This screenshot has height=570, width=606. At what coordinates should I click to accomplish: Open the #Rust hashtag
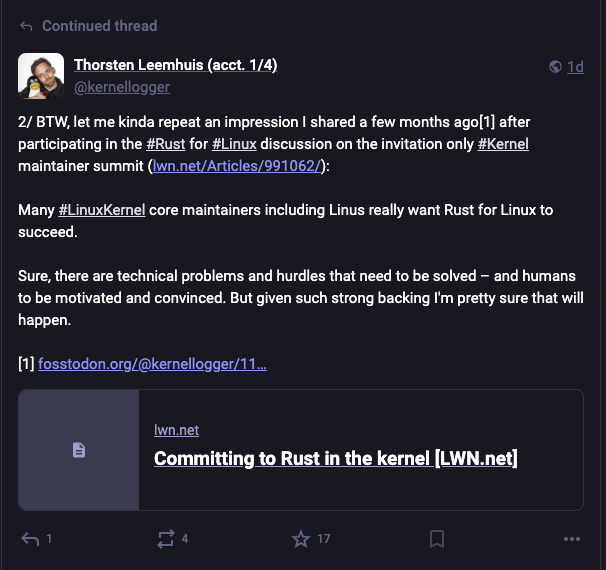tap(166, 144)
